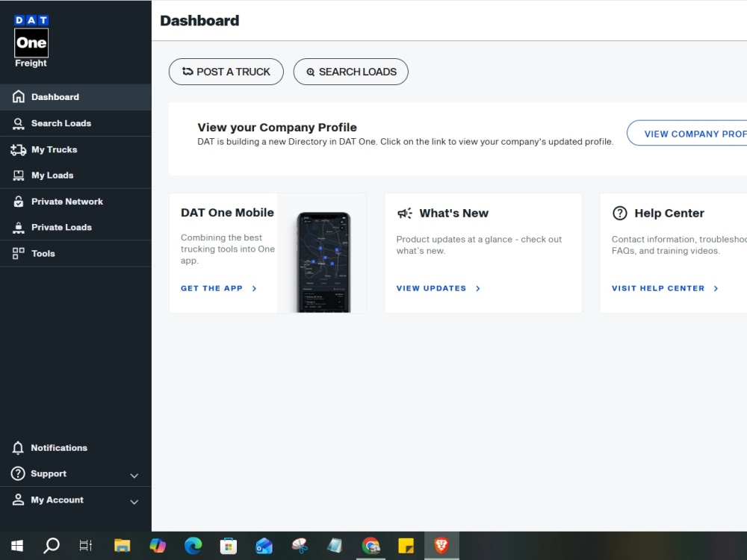Screen dimensions: 747x560
Task: Click the Help Center card title
Action: 669,214
